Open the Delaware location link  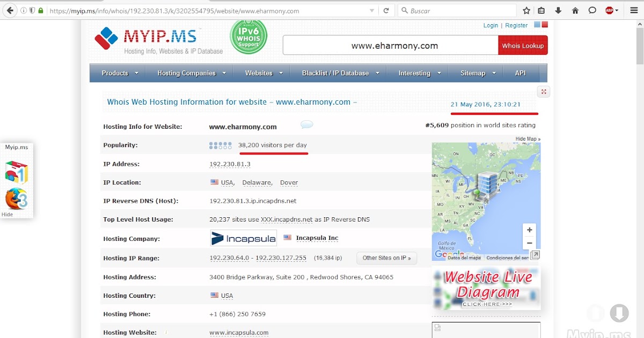click(x=257, y=182)
